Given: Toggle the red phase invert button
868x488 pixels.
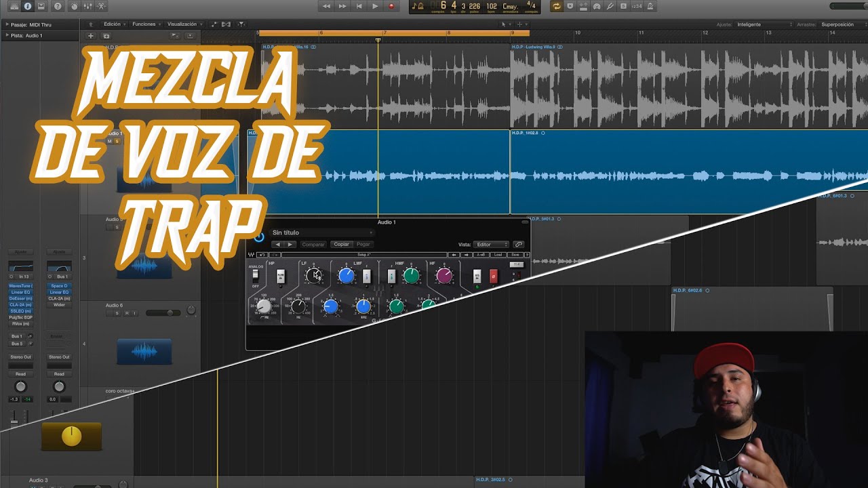Looking at the screenshot, I should tap(494, 276).
